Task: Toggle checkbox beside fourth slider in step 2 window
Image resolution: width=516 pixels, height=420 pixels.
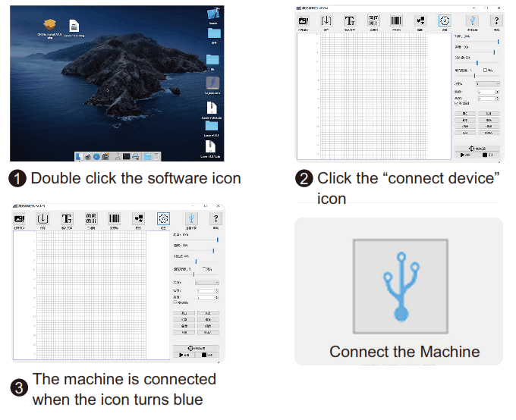Action: [x=485, y=70]
